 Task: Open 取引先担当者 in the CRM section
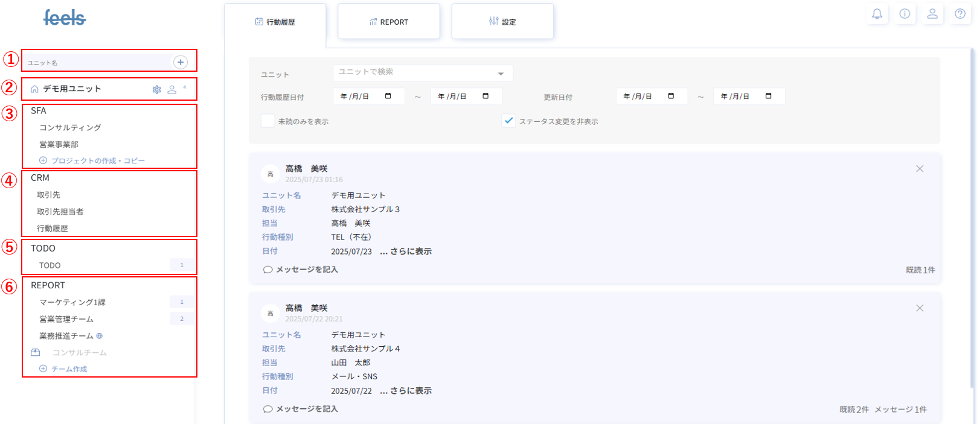click(x=60, y=212)
